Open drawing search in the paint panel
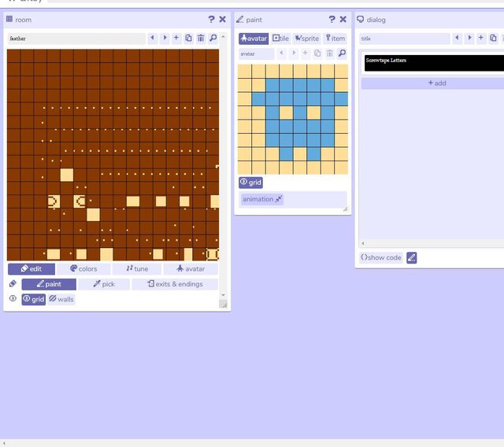The height and width of the screenshot is (447, 504). pos(342,54)
